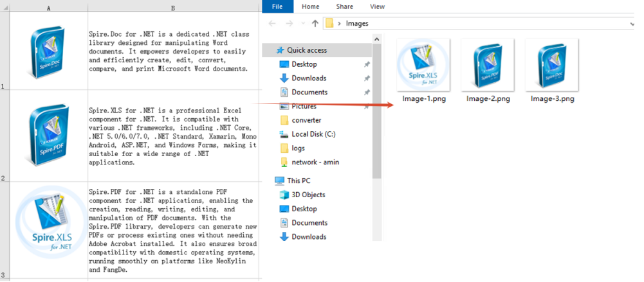
Task: Open Downloads under This PC
Action: coord(309,236)
